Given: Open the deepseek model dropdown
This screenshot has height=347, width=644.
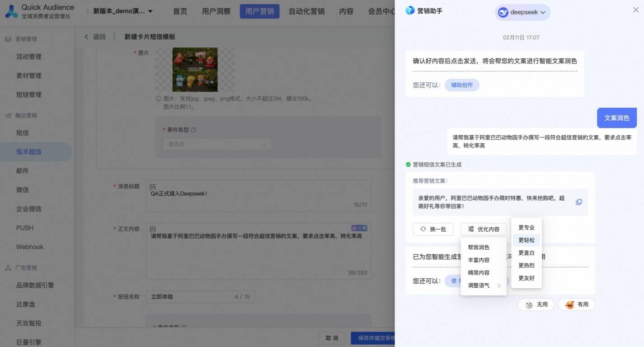Looking at the screenshot, I should click(522, 13).
